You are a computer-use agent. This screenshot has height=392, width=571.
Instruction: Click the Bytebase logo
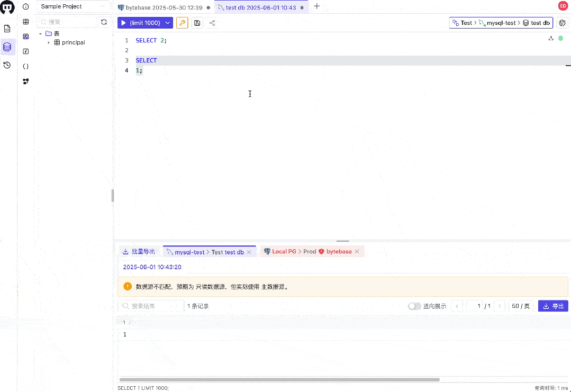point(7,7)
